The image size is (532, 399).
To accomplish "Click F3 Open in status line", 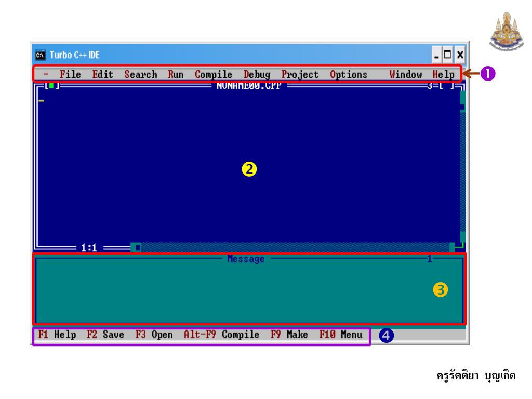I will click(x=154, y=335).
